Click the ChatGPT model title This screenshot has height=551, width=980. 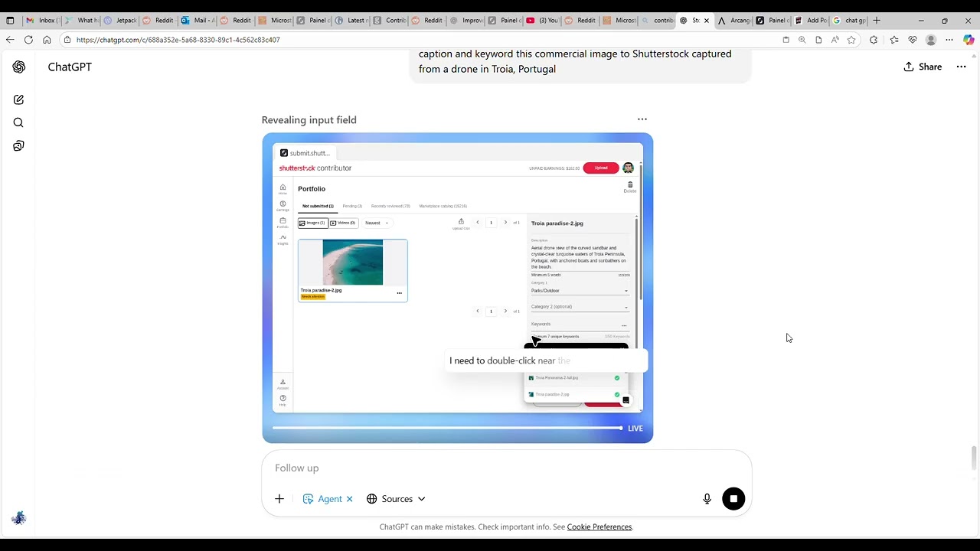[x=70, y=67]
